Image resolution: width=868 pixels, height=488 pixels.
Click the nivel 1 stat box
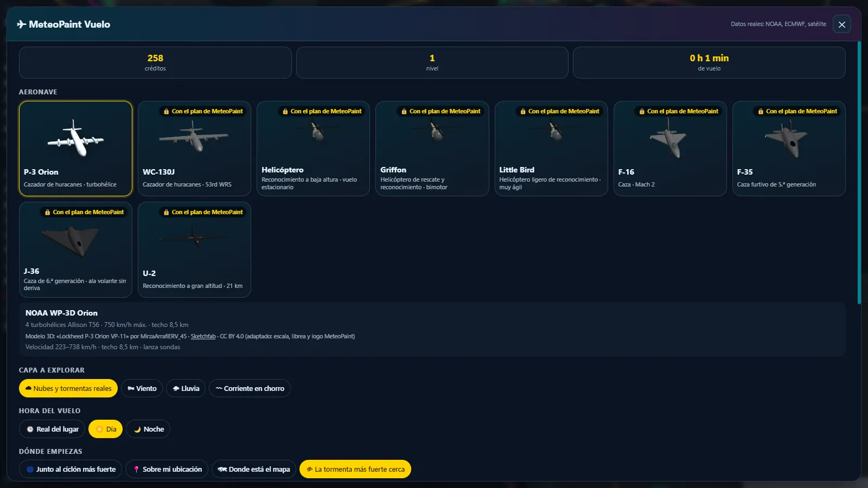432,63
